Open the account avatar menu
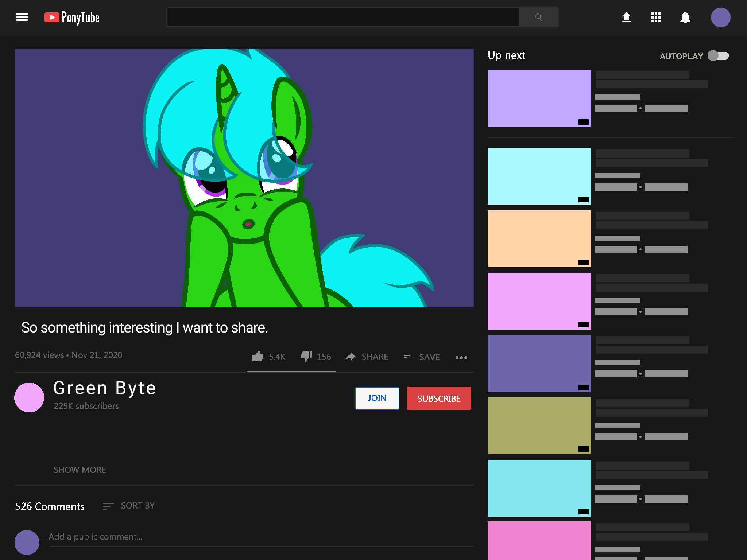The image size is (747, 560). click(720, 17)
